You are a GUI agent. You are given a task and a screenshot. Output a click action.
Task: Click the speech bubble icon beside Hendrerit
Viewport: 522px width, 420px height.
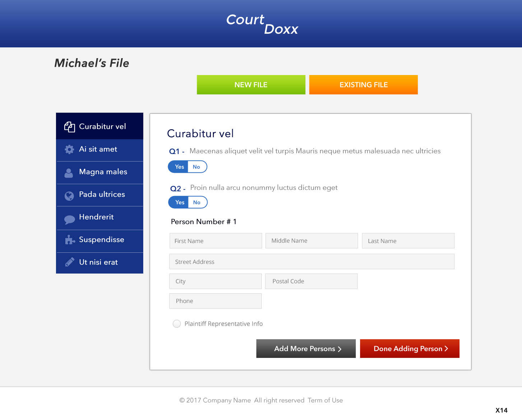69,219
